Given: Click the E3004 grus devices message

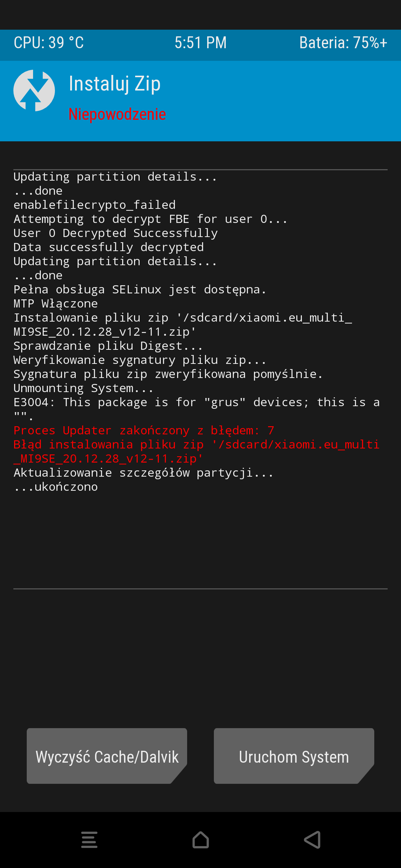Looking at the screenshot, I should pyautogui.click(x=196, y=402).
